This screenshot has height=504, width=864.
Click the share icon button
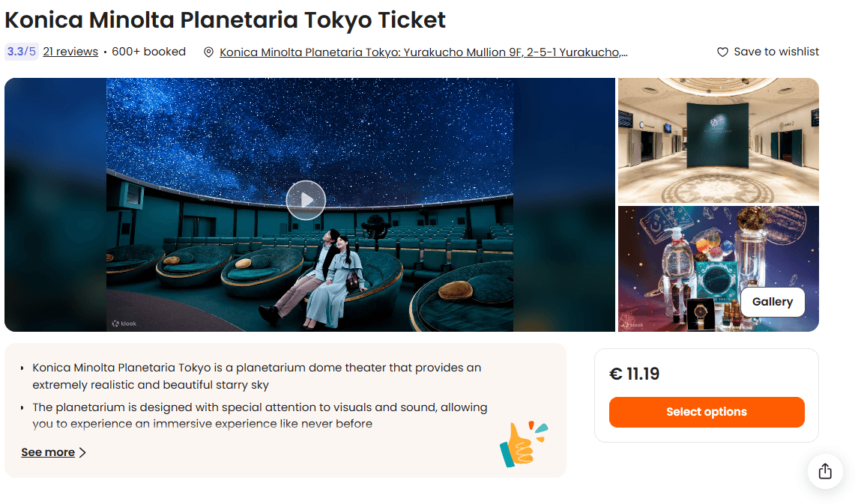(825, 472)
